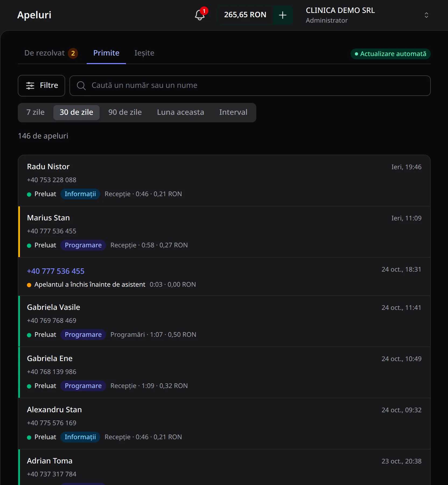Screen dimensions: 448x485
Task: Click phone number +40 769 768 469
Action: (52, 321)
